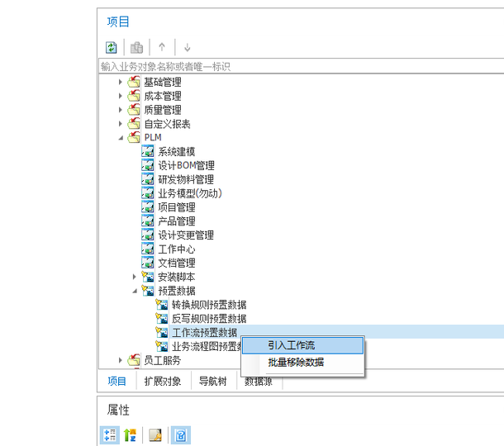Select the 研发物料管理 tree item
This screenshot has height=446, width=504.
click(186, 179)
